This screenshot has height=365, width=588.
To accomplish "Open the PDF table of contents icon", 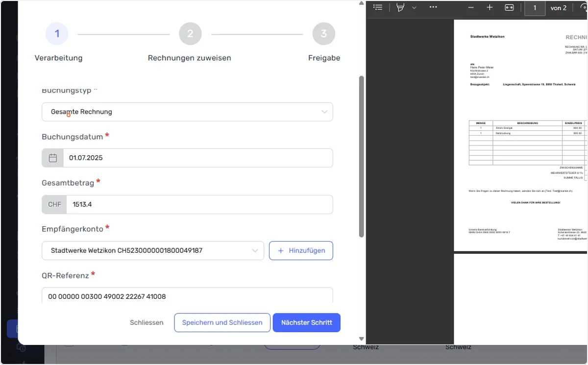I will [377, 7].
